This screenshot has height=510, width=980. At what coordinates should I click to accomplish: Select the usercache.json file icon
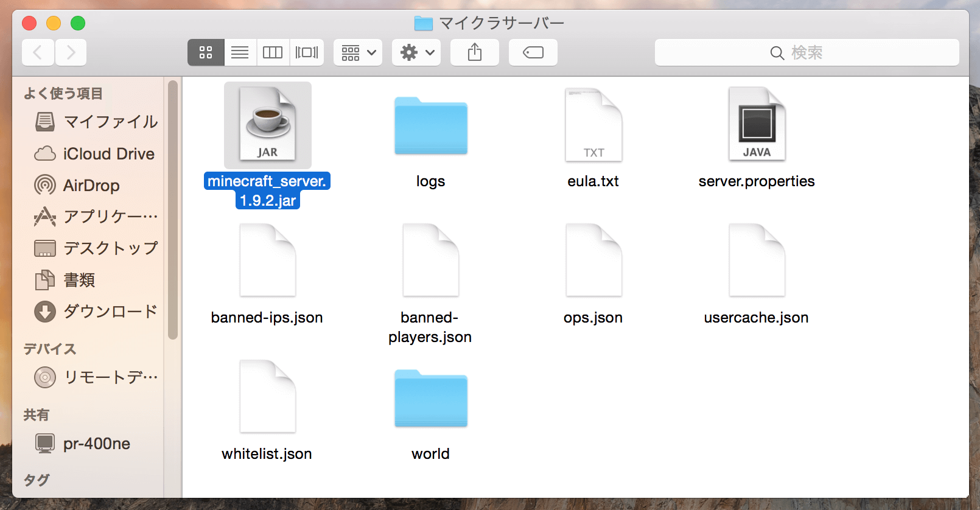[757, 260]
